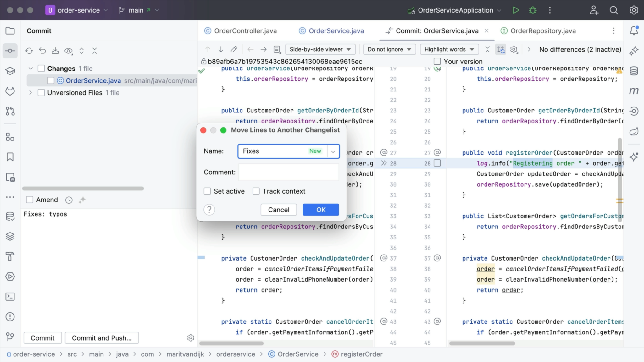Open the Highlight words dropdown

click(x=449, y=49)
